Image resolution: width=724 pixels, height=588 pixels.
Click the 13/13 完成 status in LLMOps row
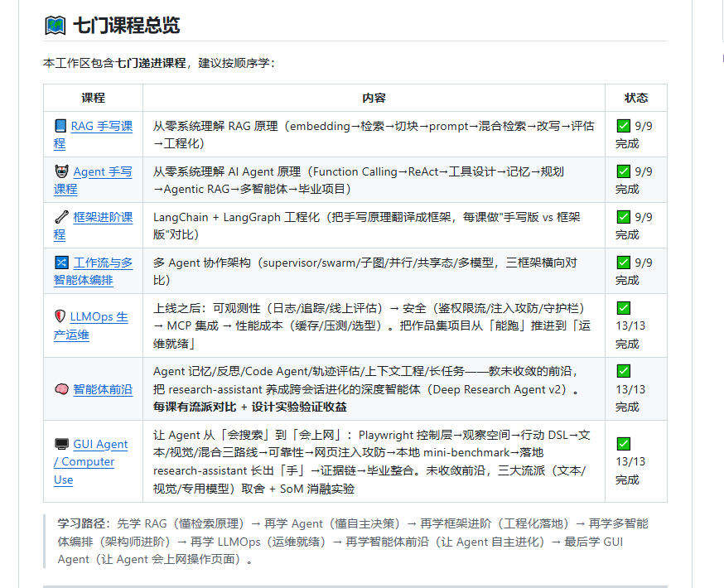pos(630,325)
